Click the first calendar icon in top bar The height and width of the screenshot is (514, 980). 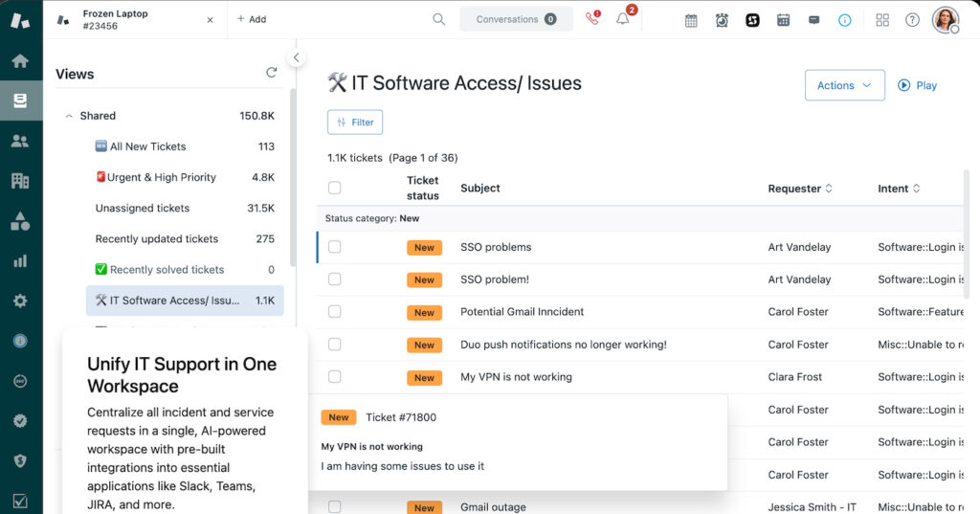[x=691, y=20]
